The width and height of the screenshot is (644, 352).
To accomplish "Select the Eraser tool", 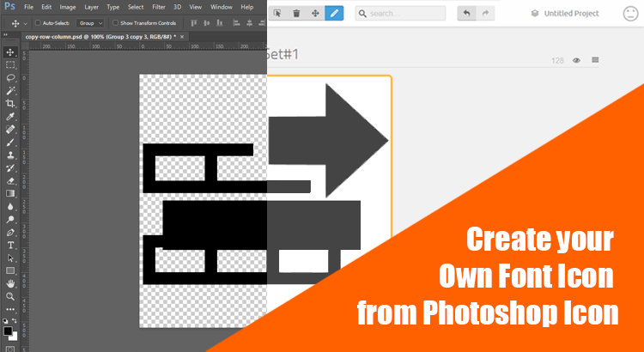I will pos(10,181).
